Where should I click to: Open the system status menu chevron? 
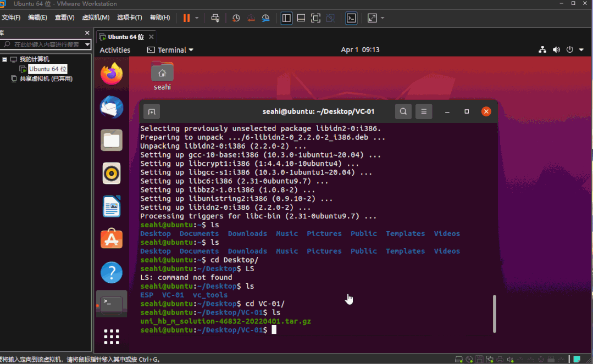[583, 49]
